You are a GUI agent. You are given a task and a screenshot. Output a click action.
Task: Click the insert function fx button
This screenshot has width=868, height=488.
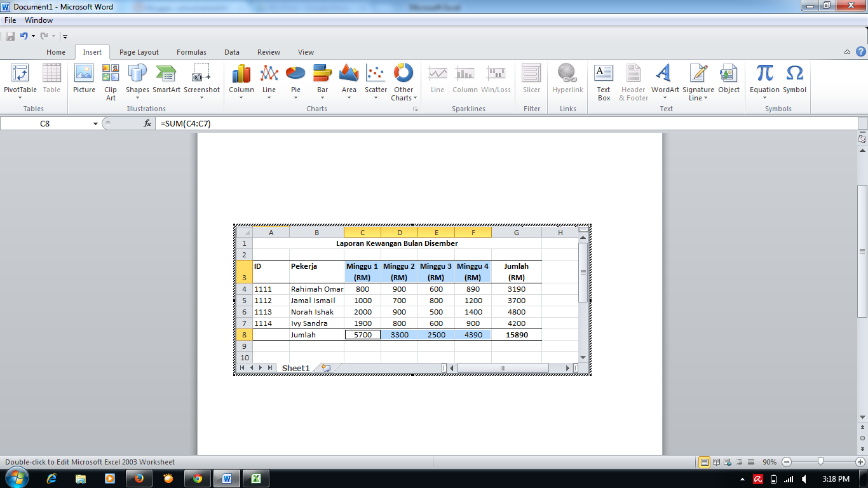click(147, 123)
